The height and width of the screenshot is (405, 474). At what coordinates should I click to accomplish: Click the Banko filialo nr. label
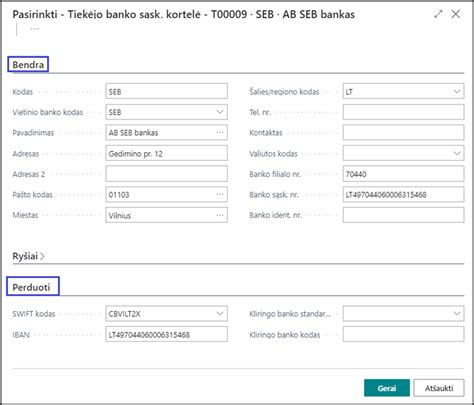click(x=275, y=174)
